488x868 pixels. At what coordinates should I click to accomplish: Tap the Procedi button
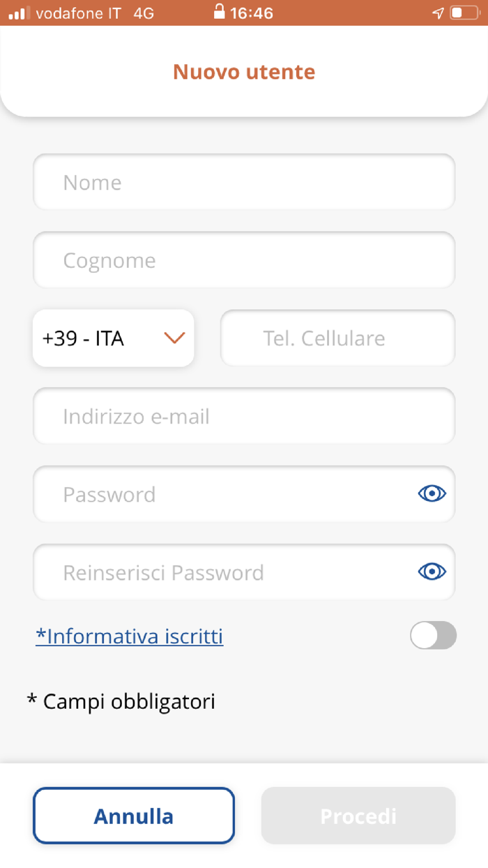(358, 816)
